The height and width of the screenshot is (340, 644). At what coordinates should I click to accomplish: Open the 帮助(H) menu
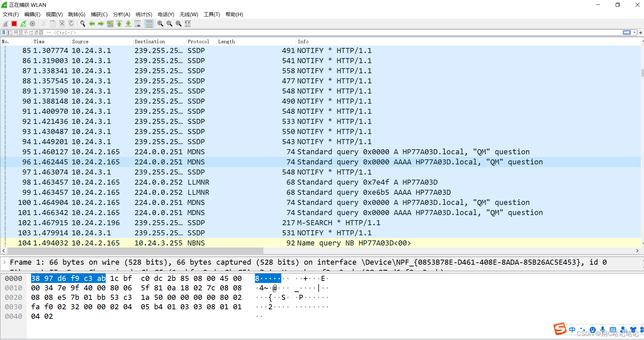point(234,14)
